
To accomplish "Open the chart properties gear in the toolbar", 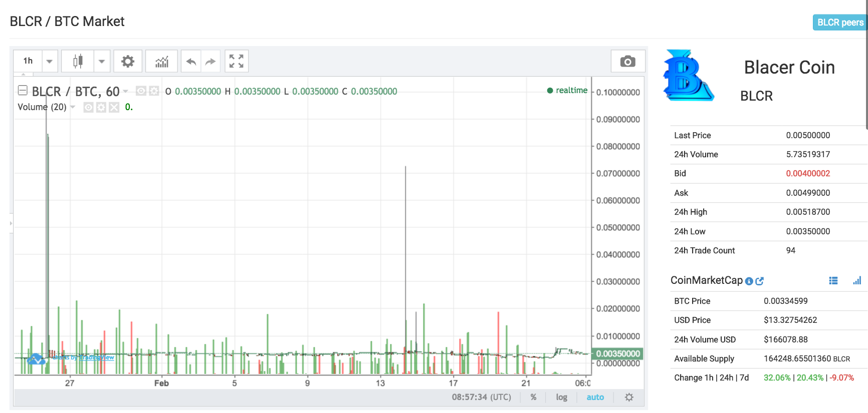I will tap(128, 62).
